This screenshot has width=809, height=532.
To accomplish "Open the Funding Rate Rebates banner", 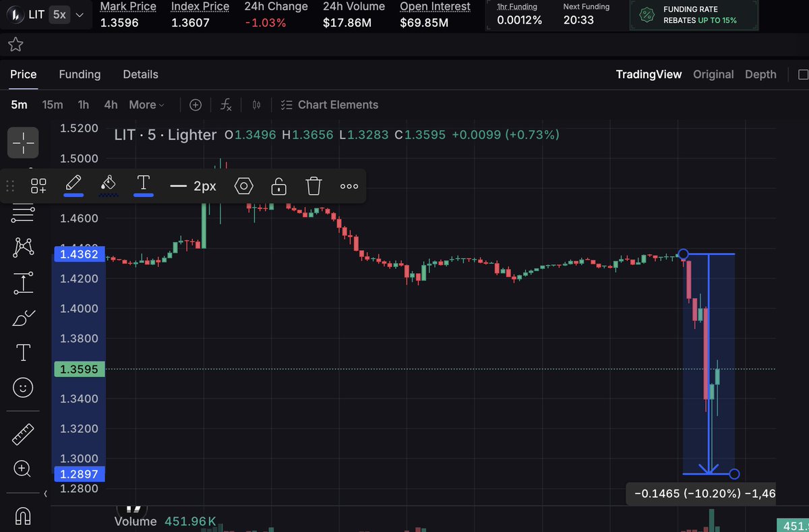I will tap(694, 15).
